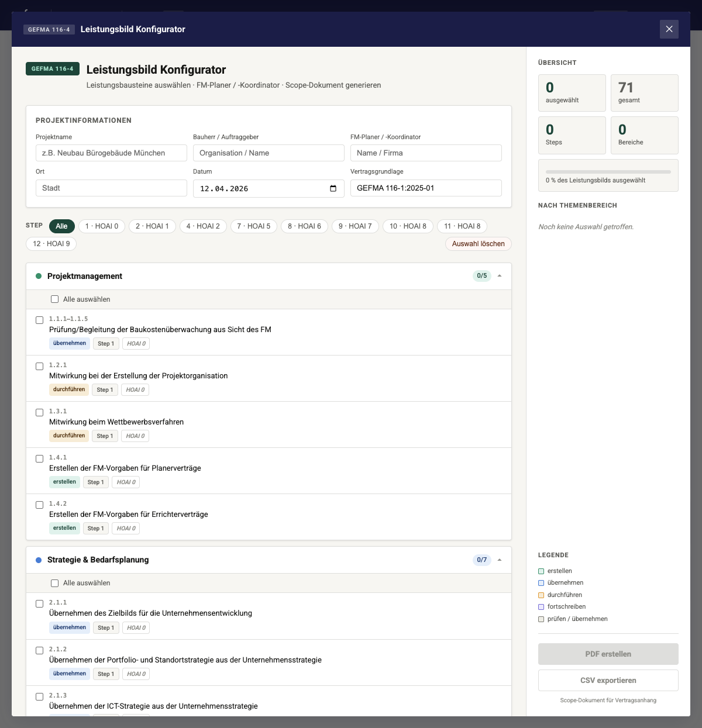Screen dimensions: 702x728
Task: Click durchführen tag on item 1.2.1
Action: tap(69, 389)
